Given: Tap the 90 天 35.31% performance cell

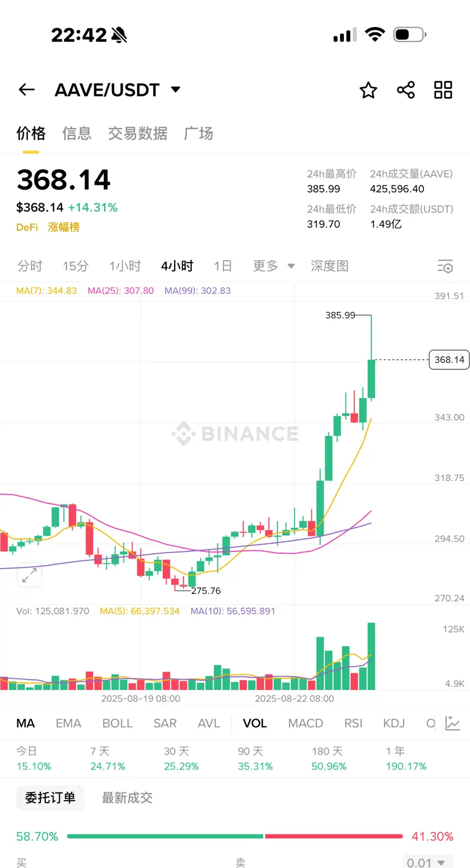Looking at the screenshot, I should tap(255, 759).
